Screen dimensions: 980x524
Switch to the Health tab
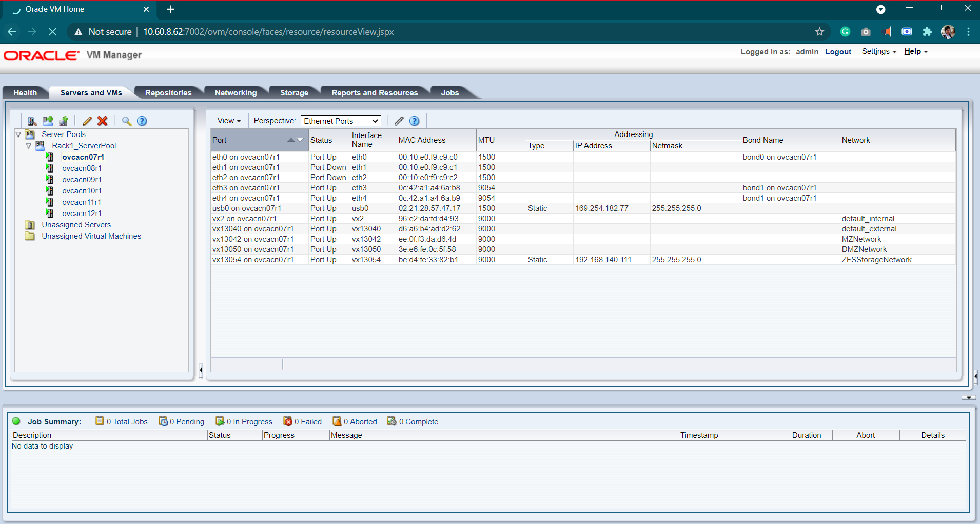[25, 93]
